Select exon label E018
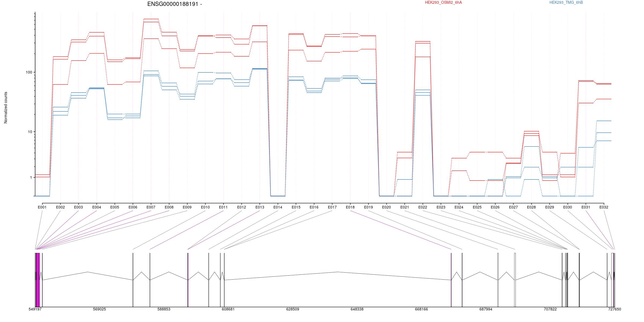644x322 pixels. pyautogui.click(x=350, y=207)
